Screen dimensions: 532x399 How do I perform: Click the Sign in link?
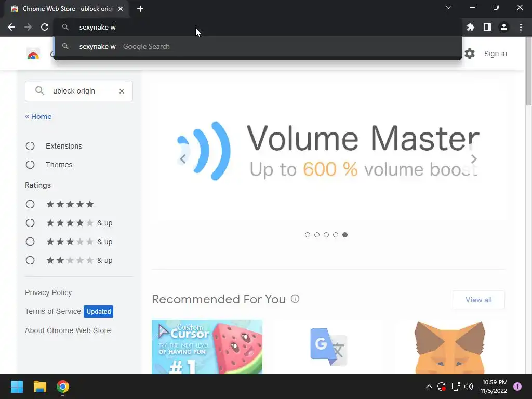coord(495,54)
